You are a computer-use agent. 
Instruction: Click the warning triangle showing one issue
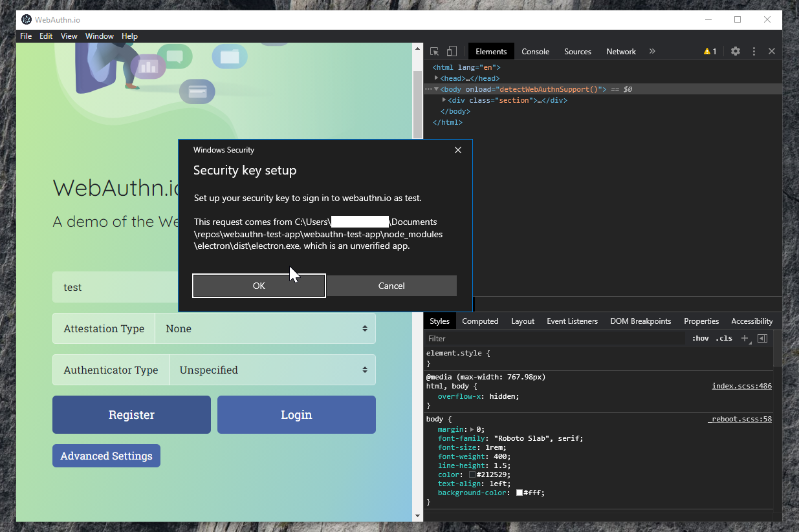coord(708,51)
